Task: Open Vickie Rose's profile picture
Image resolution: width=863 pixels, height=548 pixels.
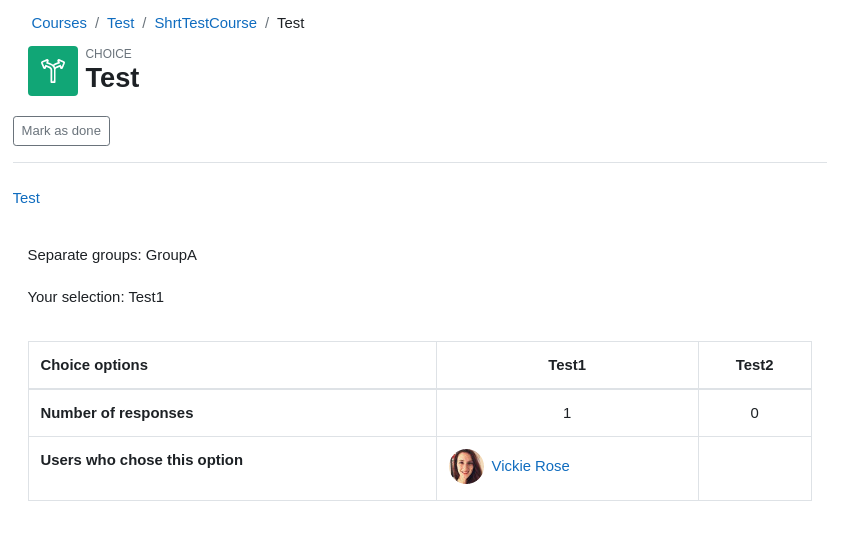Action: click(466, 466)
